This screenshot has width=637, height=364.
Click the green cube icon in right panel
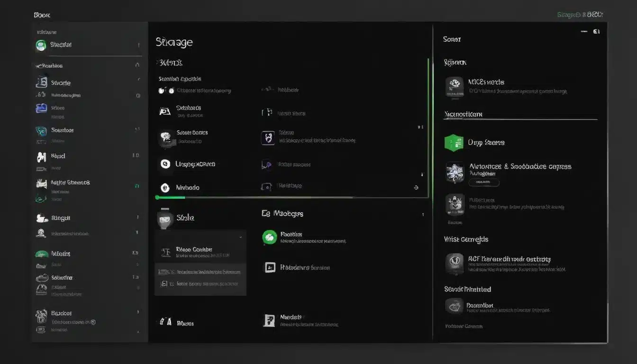click(x=454, y=143)
